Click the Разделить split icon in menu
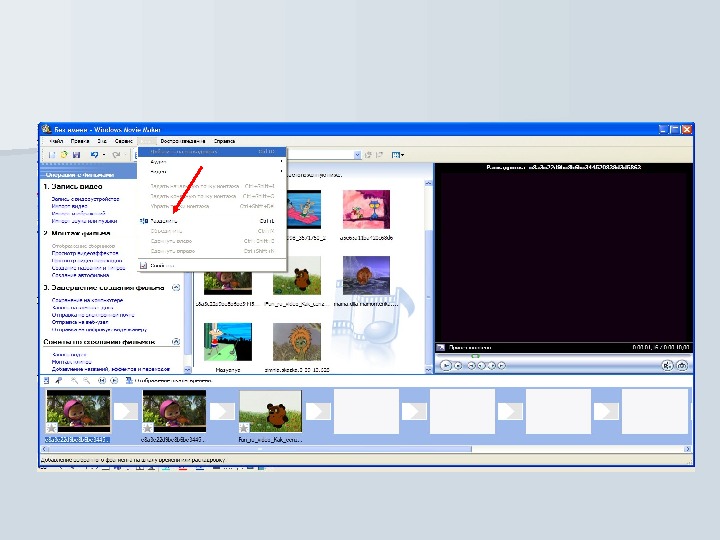 (x=144, y=221)
